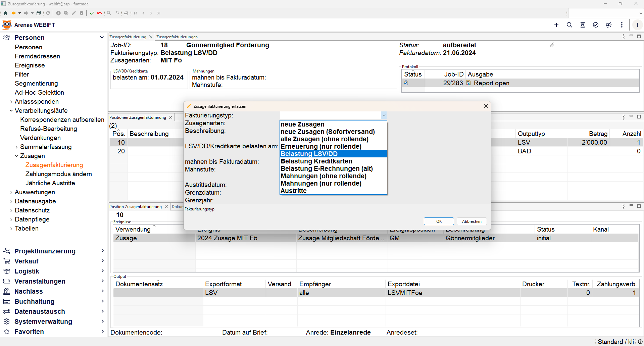Open 'Zahlungsmodus ändern' in the sidebar
The width and height of the screenshot is (644, 346).
tap(58, 174)
